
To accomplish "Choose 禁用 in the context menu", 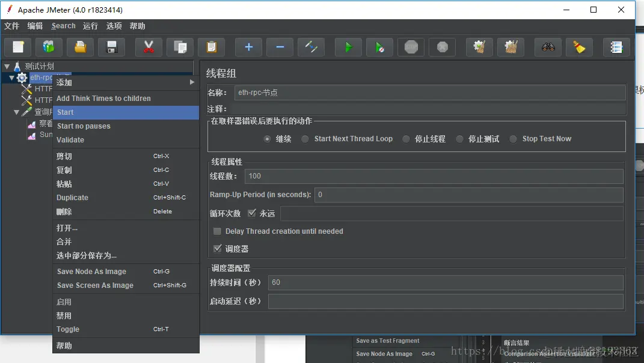I will click(126, 316).
